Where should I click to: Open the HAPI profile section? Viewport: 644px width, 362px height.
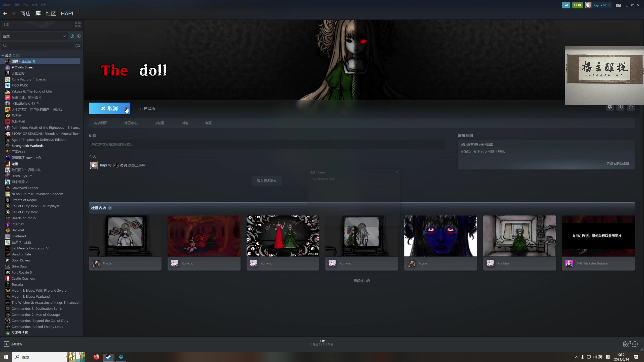pyautogui.click(x=67, y=14)
